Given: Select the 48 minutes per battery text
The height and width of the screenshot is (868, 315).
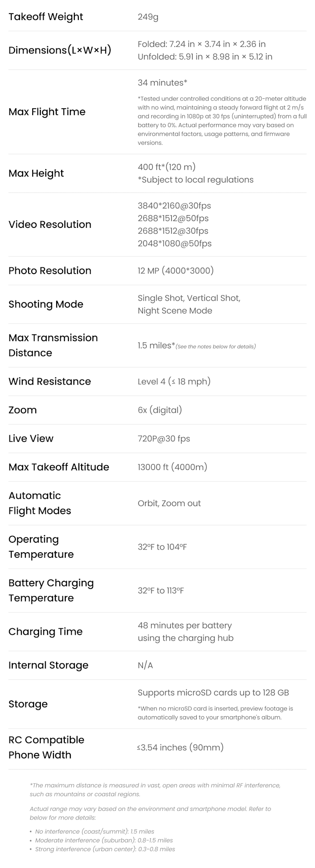Looking at the screenshot, I should pos(184,625).
